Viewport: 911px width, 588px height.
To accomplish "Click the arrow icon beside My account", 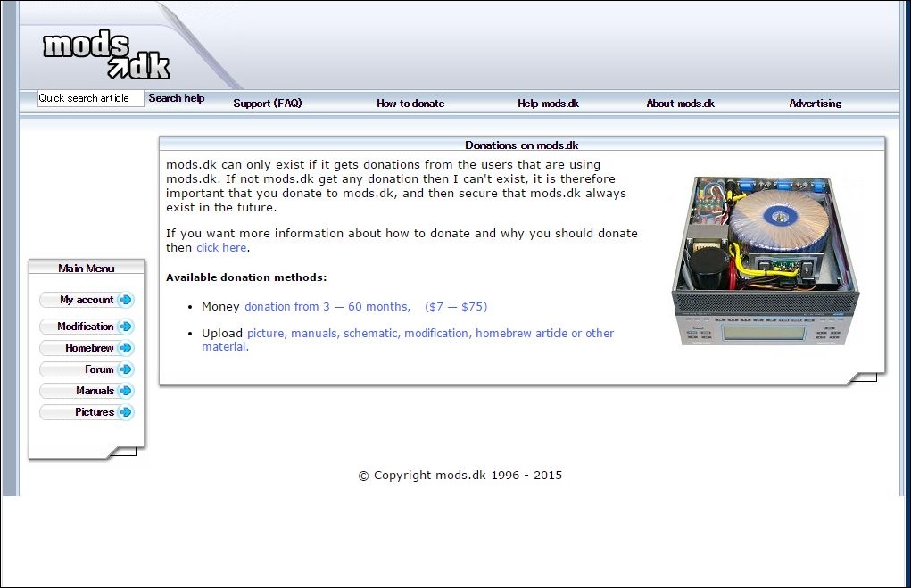I will tap(126, 300).
